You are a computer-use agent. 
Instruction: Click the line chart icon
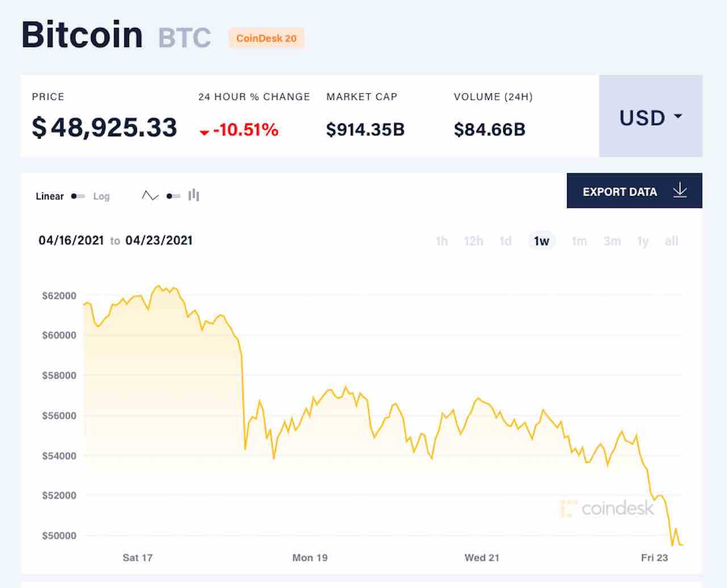pyautogui.click(x=150, y=196)
